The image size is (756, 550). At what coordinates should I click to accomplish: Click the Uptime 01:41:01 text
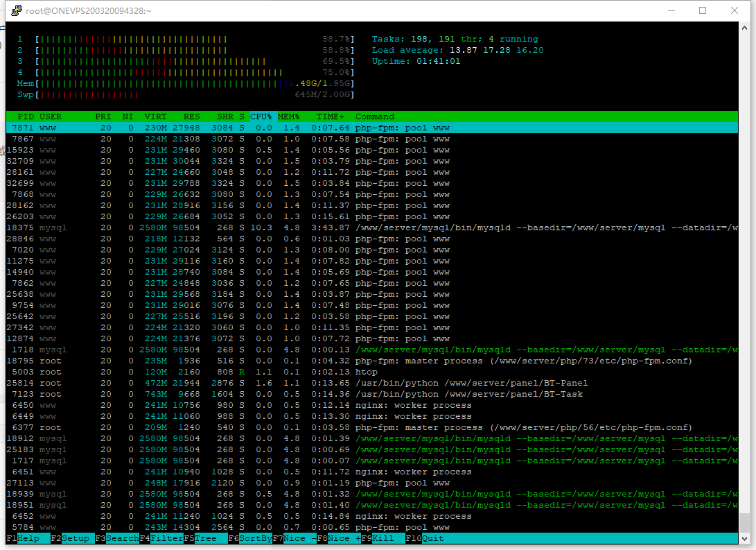416,61
